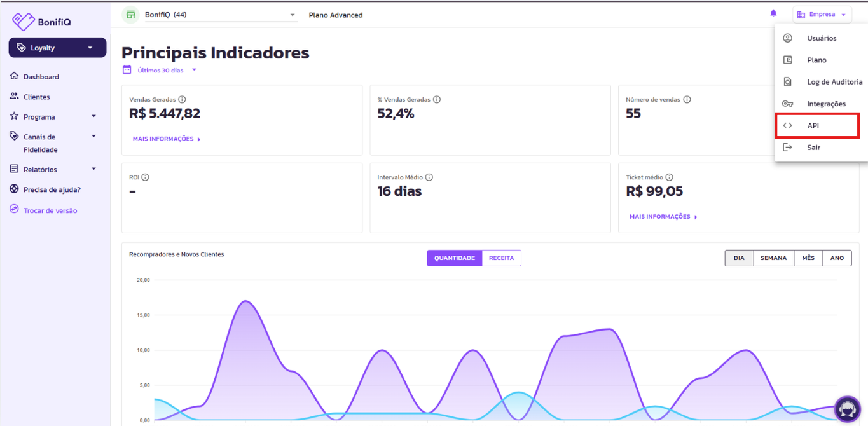Click the Precisa de ajuda lifebuoy icon
This screenshot has width=868, height=426.
tap(14, 189)
